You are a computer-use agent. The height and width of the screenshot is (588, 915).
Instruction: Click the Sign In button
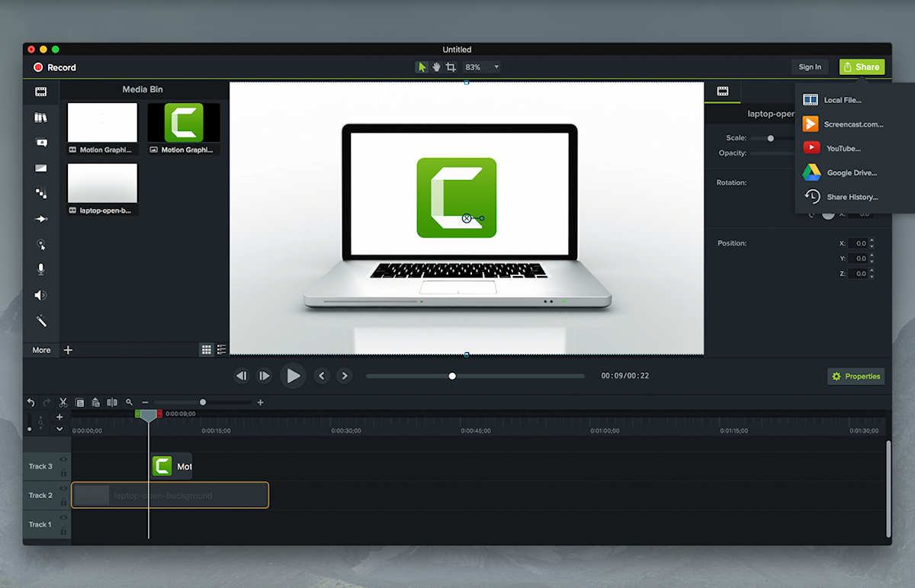[810, 67]
